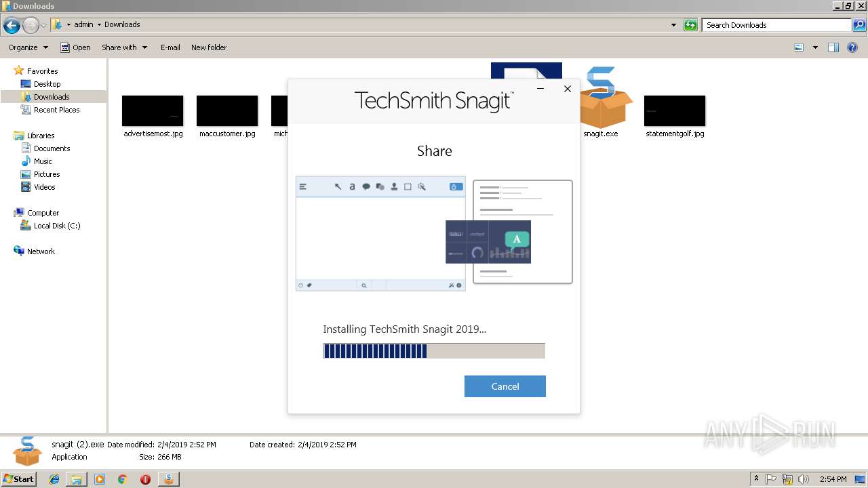Viewport: 868px width, 488px height.
Task: Click the admin breadcrumb in address bar
Action: pos(83,24)
